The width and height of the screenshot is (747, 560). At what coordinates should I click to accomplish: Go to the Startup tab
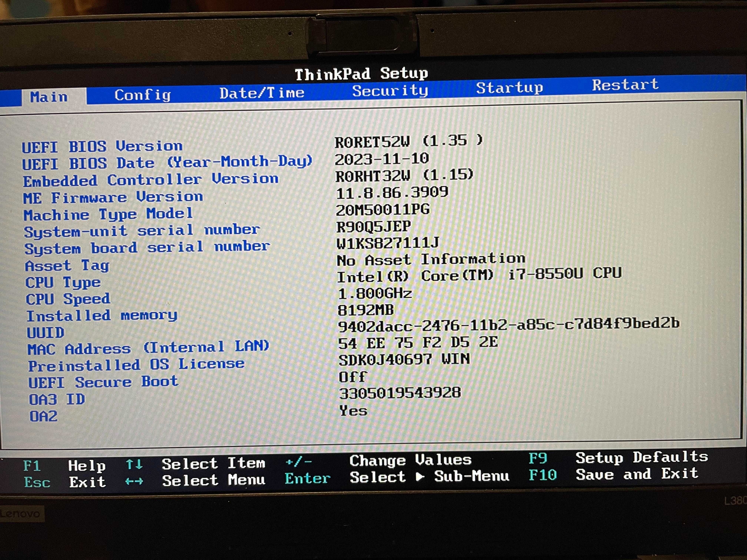coord(510,88)
